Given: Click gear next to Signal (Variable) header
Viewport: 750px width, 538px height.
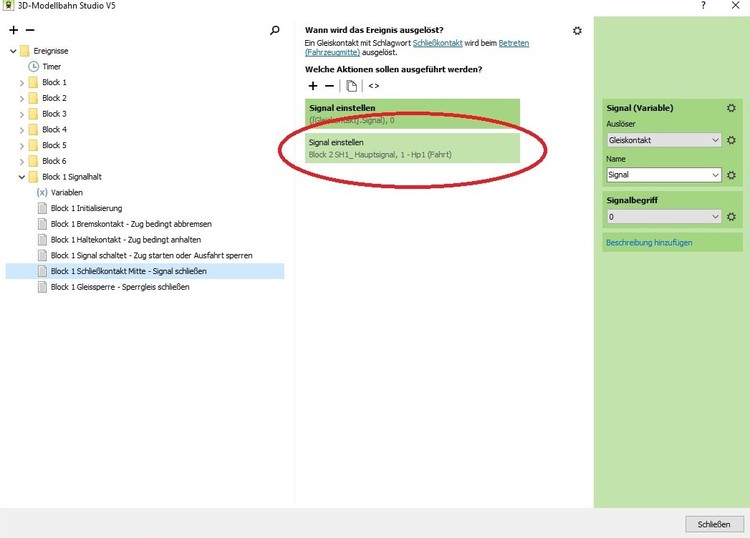Looking at the screenshot, I should click(x=731, y=108).
